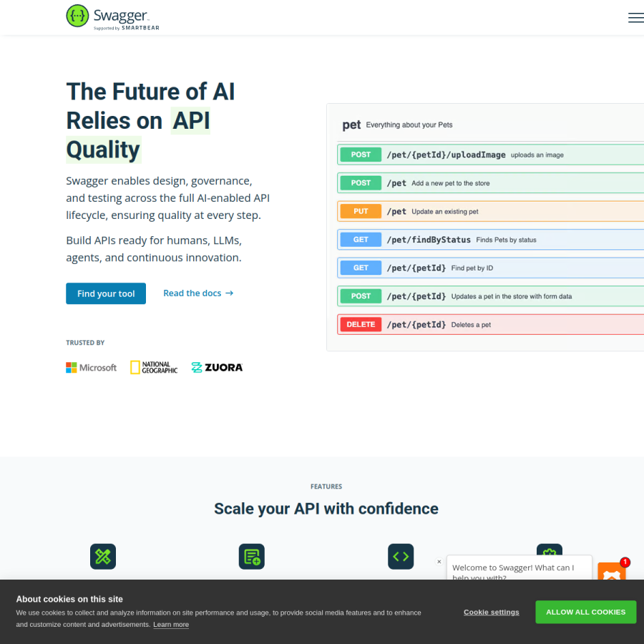Click the National Geographic logo

click(154, 367)
